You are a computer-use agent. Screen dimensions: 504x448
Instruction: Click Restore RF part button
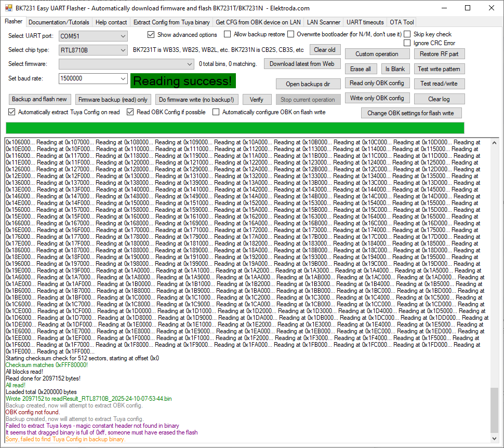pos(439,54)
